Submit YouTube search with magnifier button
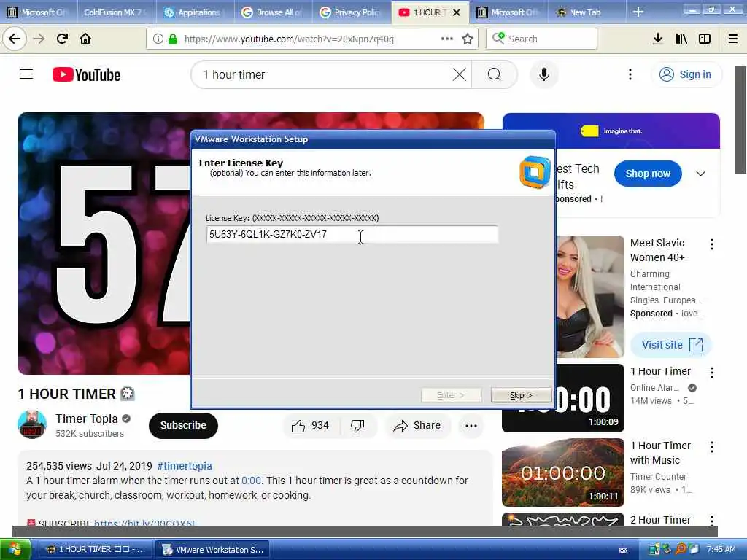Viewport: 747px width, 560px height. tap(495, 74)
